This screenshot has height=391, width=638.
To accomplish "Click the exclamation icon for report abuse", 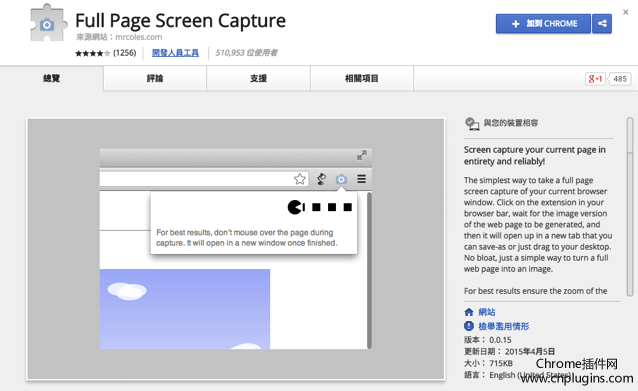I will 469,326.
